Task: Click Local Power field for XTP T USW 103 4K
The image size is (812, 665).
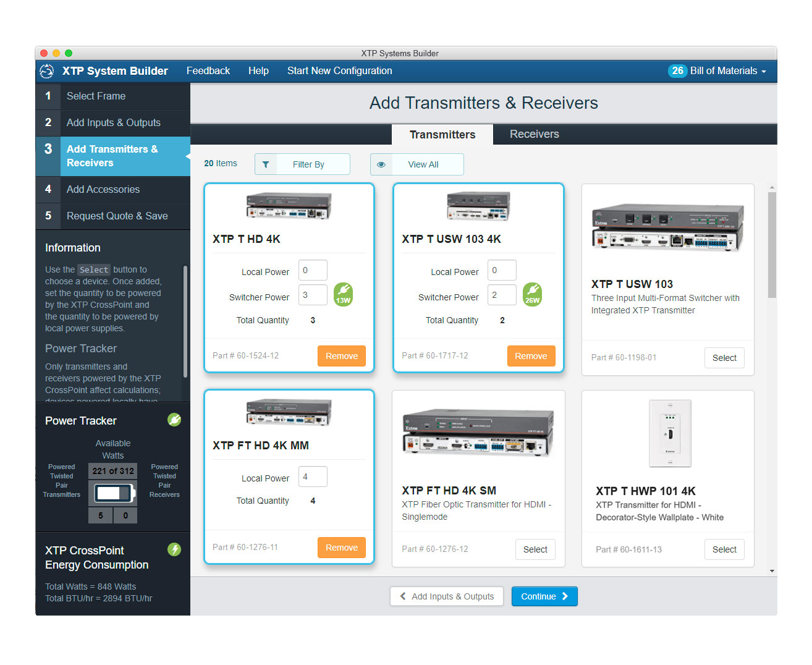Action: (x=502, y=270)
